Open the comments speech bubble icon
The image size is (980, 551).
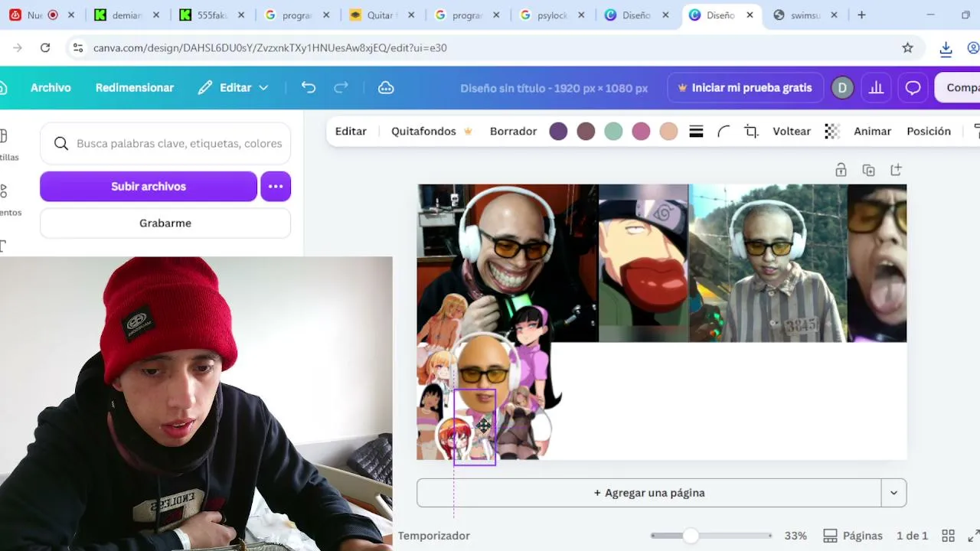[x=913, y=88]
